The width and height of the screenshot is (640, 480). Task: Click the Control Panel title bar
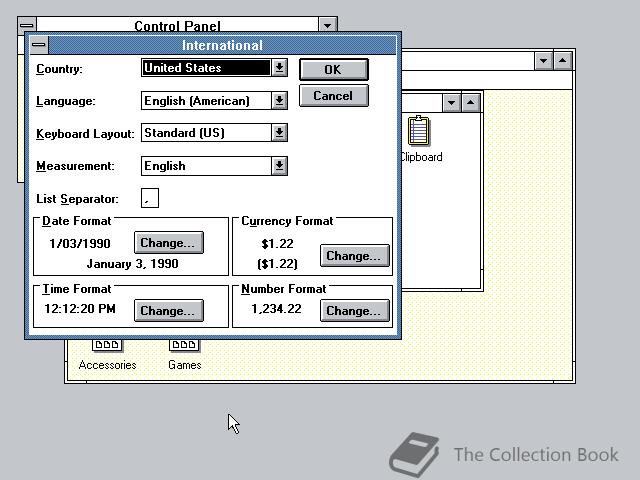pos(177,25)
